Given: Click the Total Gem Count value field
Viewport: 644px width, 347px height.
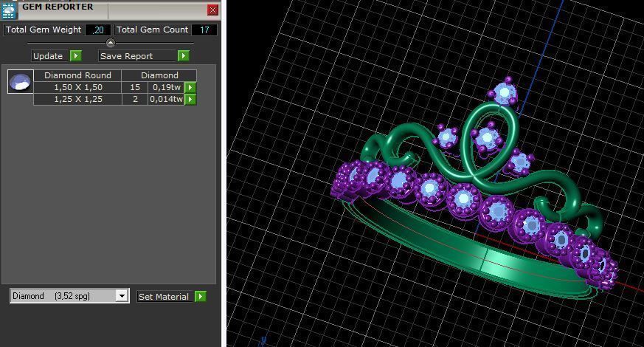Looking at the screenshot, I should (204, 30).
